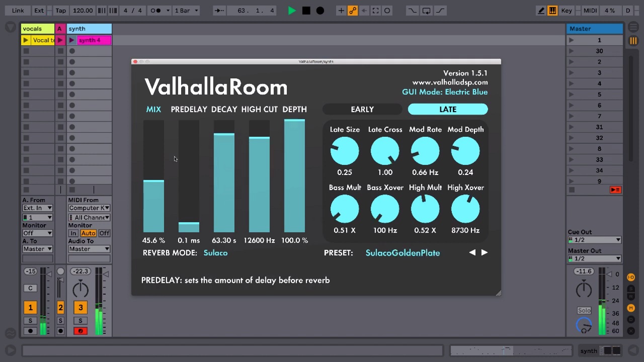644x362 pixels.
Task: Open the 1 Bar quantization dropdown
Action: click(x=186, y=11)
